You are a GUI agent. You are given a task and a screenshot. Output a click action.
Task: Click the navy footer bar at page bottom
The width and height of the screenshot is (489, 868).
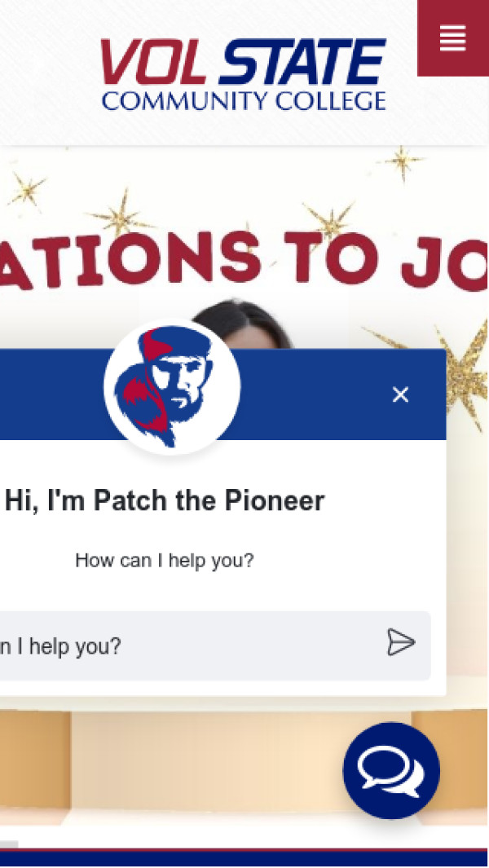tap(244, 857)
